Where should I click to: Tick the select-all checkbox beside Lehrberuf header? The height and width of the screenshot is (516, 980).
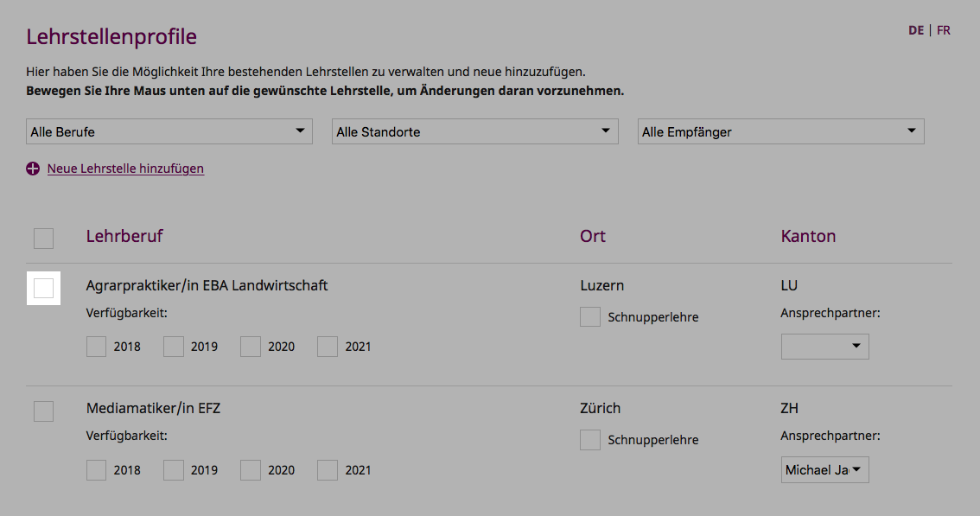pos(44,239)
